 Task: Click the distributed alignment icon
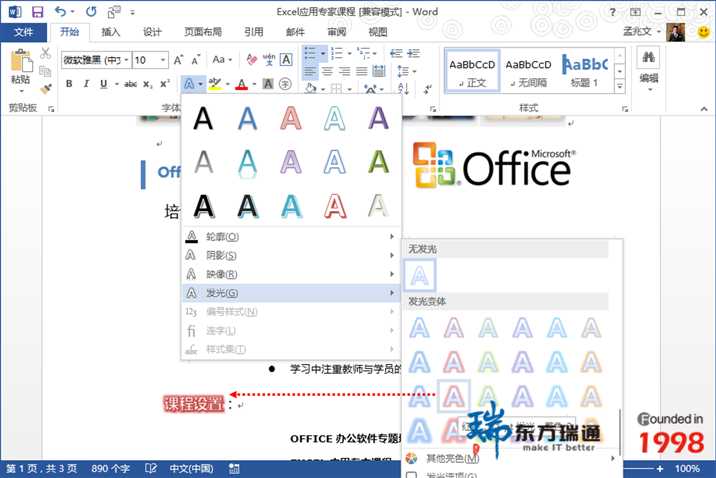click(379, 71)
